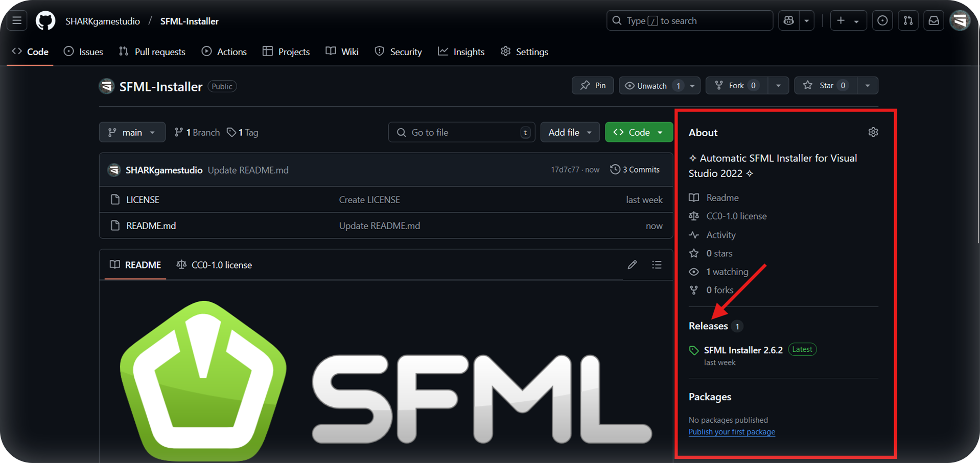Select the README tab in file viewer
Screen dimensions: 980x463
135,265
